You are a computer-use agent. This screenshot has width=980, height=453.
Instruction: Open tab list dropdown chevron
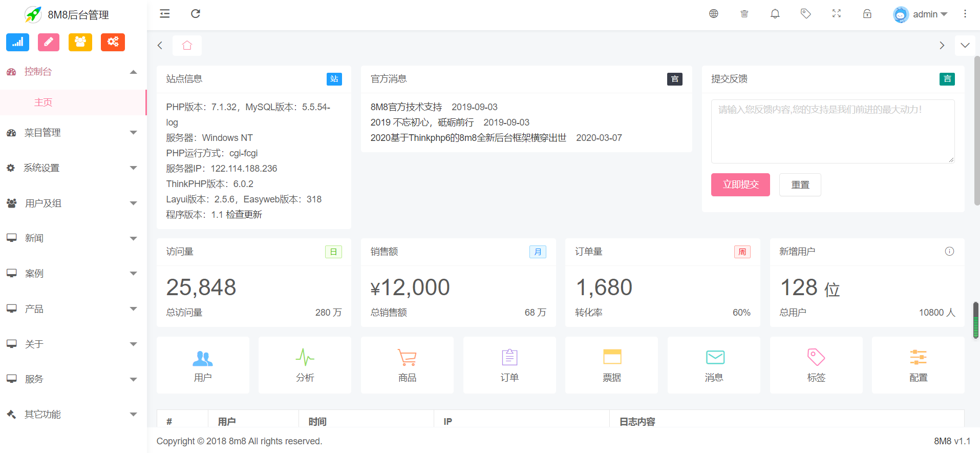click(x=965, y=45)
